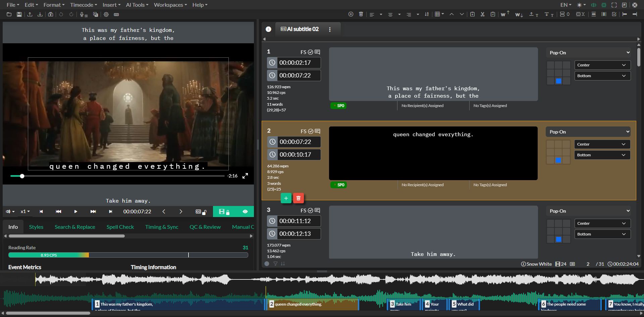
Task: Open the theme brightness dropdown
Action: tap(581, 5)
